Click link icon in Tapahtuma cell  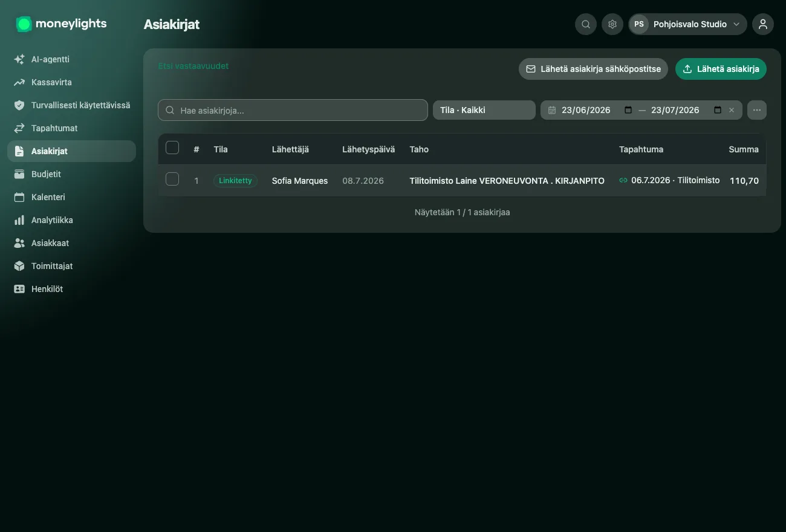[623, 180]
